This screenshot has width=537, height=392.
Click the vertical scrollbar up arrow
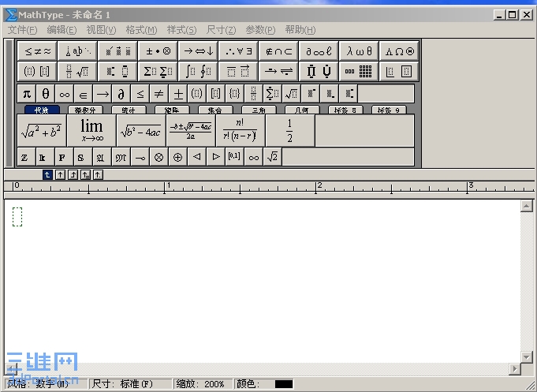(527, 206)
